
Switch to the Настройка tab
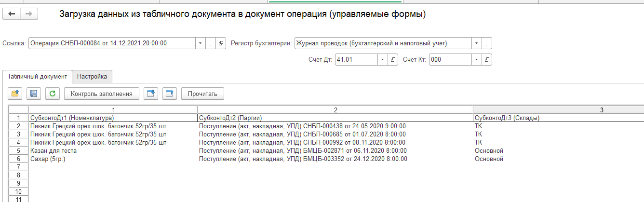[x=92, y=77]
